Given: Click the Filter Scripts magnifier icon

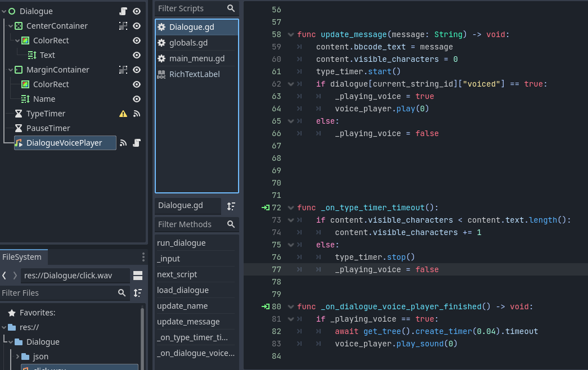Looking at the screenshot, I should [x=231, y=8].
